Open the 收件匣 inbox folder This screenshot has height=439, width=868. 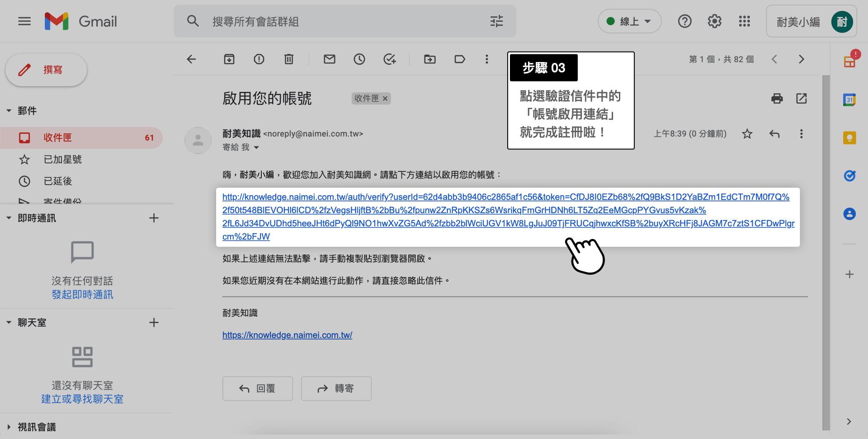(81, 138)
